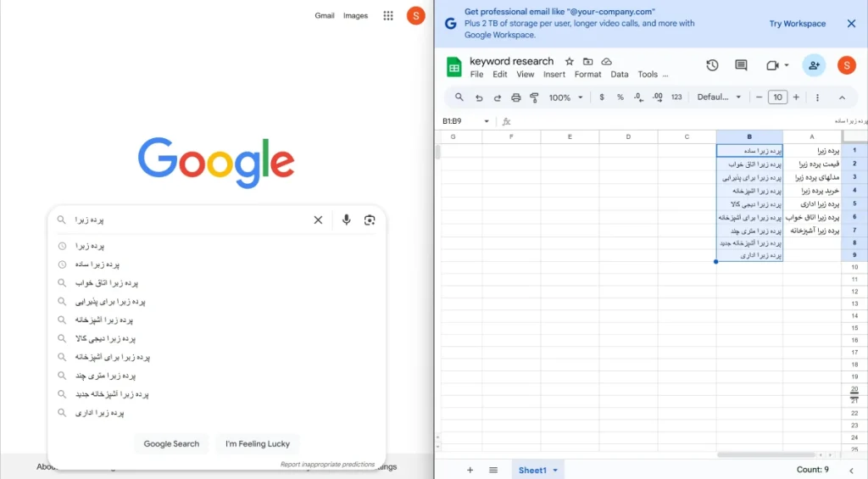Open the video call options arrow
The image size is (868, 479).
pos(786,65)
